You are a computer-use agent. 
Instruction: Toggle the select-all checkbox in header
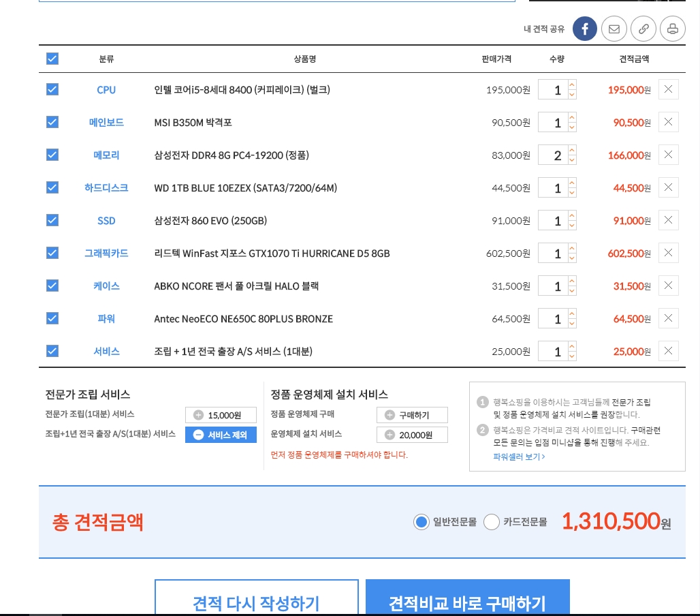pos(52,59)
